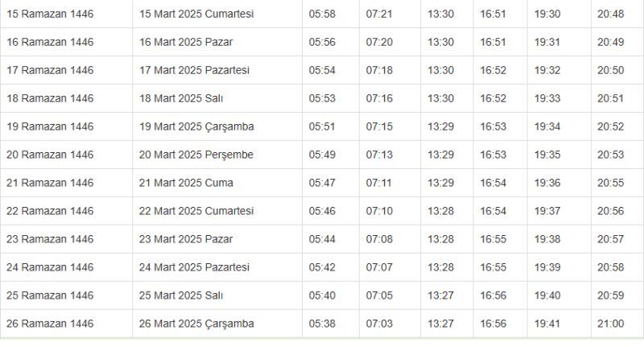Image resolution: width=644 pixels, height=347 pixels.
Task: Select the 05:54 time on 17 Mart
Action: tap(322, 70)
